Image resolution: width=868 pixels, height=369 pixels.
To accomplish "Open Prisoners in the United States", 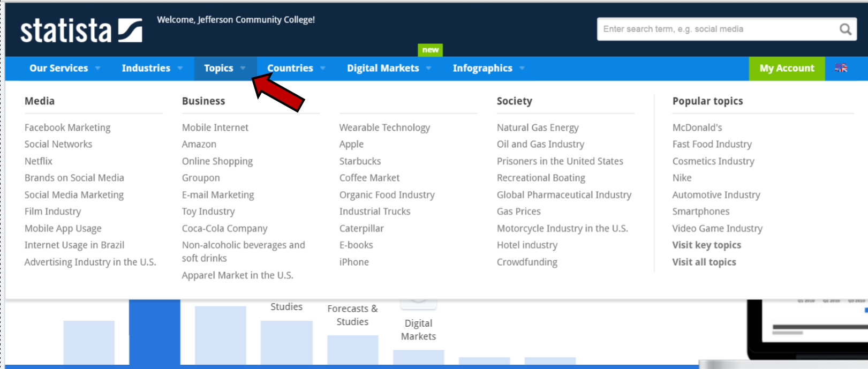I will click(560, 161).
